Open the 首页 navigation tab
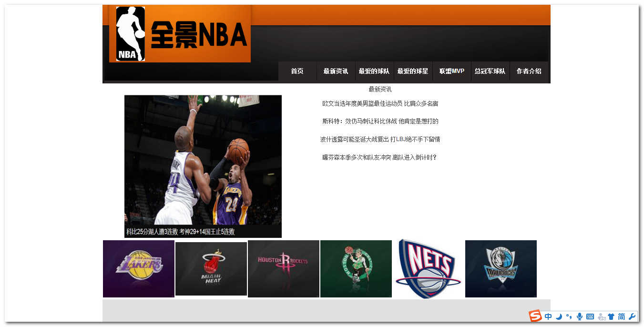 297,71
